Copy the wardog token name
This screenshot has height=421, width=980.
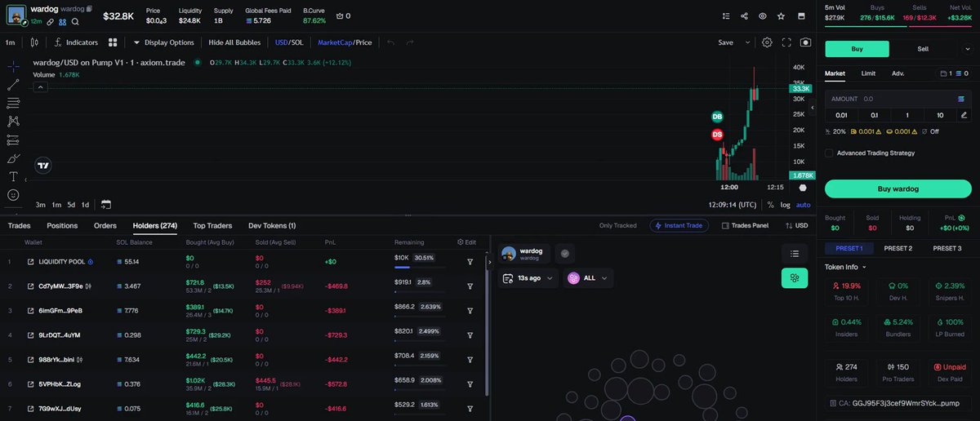(x=90, y=9)
